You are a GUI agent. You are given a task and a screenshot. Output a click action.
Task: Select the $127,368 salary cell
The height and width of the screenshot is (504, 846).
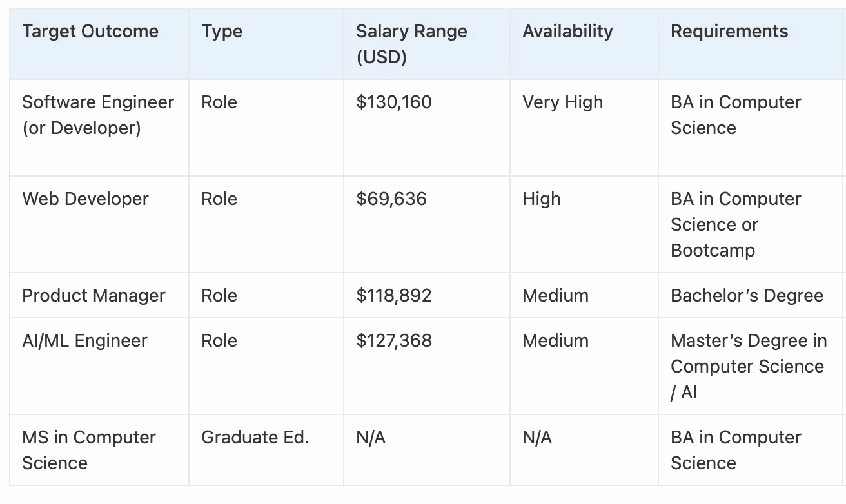[x=427, y=366]
